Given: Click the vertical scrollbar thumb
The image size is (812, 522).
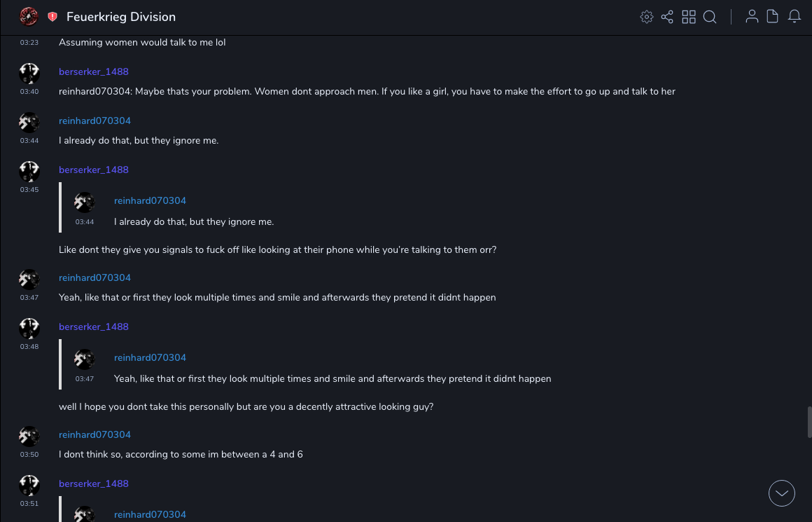Looking at the screenshot, I should pyautogui.click(x=809, y=421).
